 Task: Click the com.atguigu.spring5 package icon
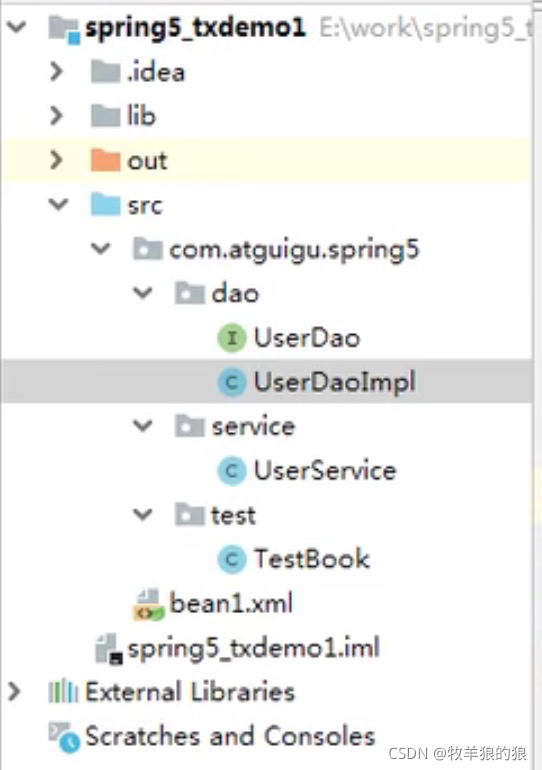tap(148, 248)
